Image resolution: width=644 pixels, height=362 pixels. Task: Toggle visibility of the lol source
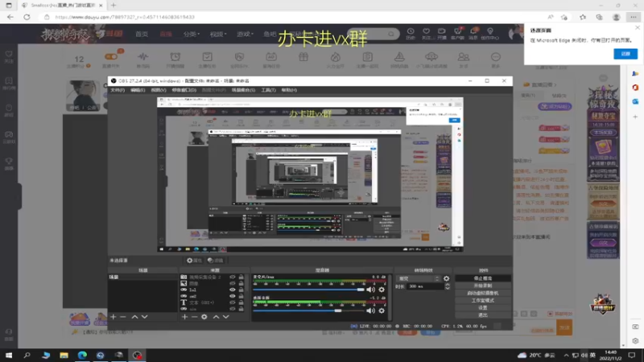(x=233, y=290)
